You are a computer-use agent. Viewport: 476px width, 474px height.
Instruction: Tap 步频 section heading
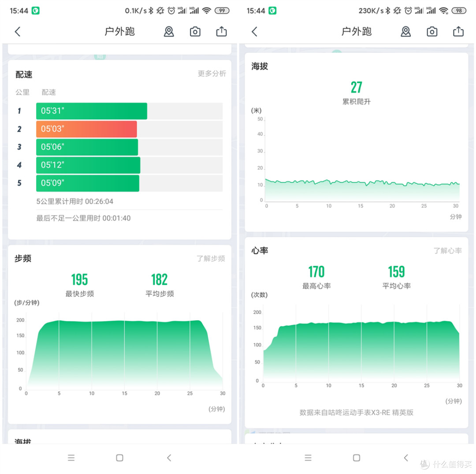tap(23, 258)
